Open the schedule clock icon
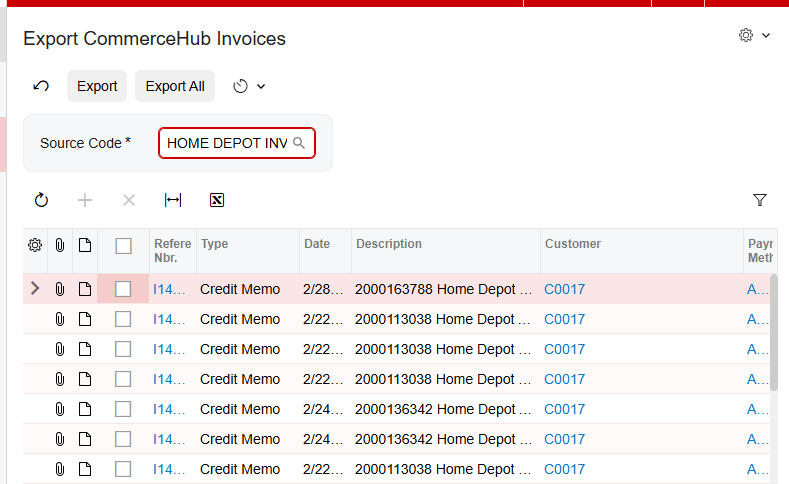789x484 pixels. [x=241, y=86]
